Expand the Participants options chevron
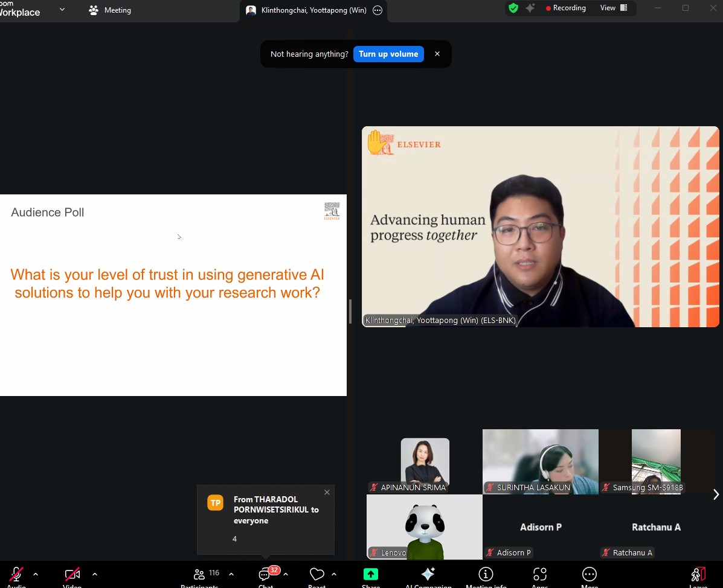Screen dimensions: 723x588 [x=231, y=574]
